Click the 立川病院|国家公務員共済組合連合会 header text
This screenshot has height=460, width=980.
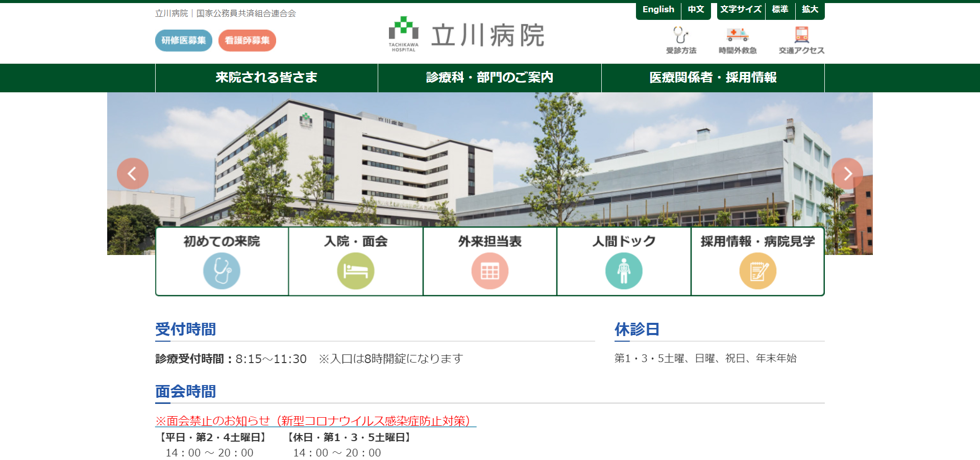coord(226,13)
